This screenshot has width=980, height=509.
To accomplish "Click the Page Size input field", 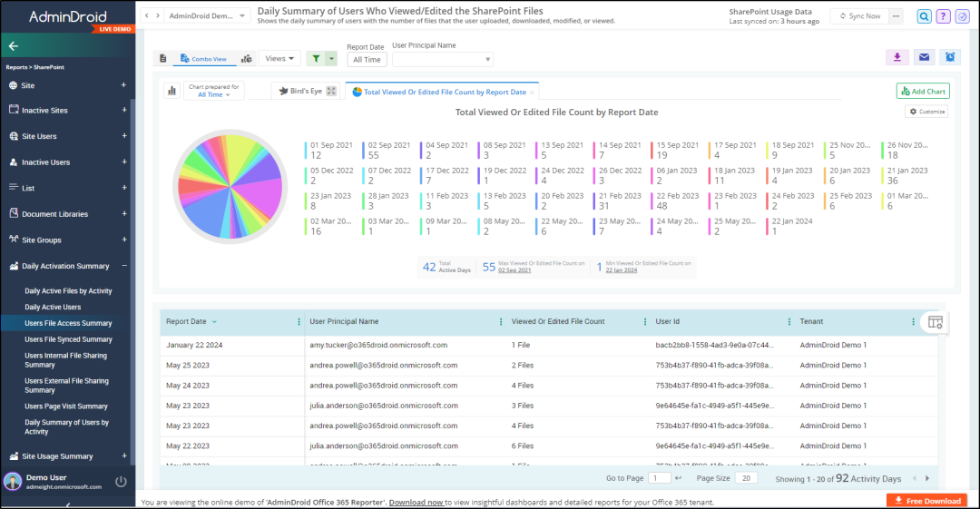I will (x=746, y=478).
